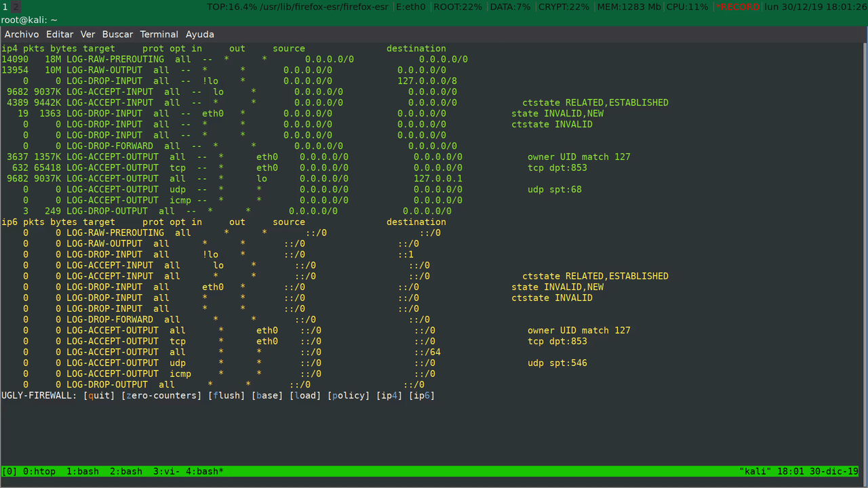Image resolution: width=868 pixels, height=488 pixels.
Task: Select tmux window 1:bash
Action: 83,471
